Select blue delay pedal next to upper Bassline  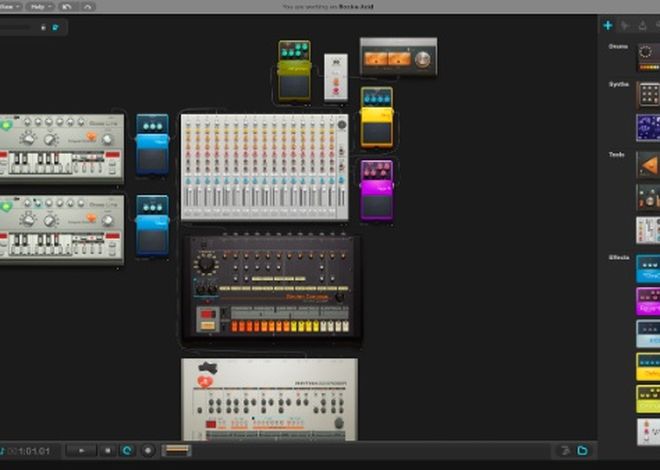coord(152,145)
